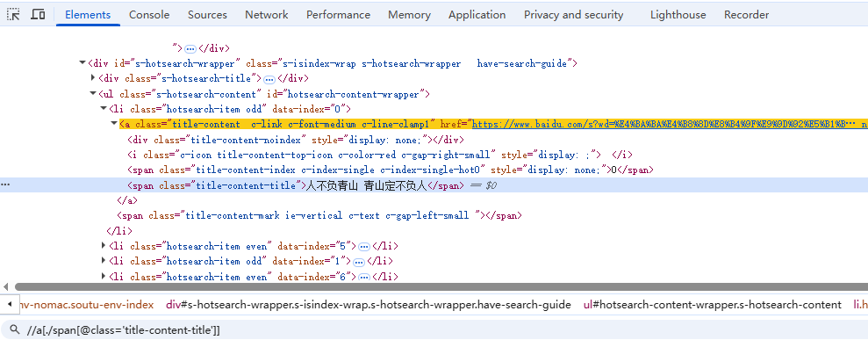Open the Performance tab
Screen dimensions: 868x340
coord(338,15)
